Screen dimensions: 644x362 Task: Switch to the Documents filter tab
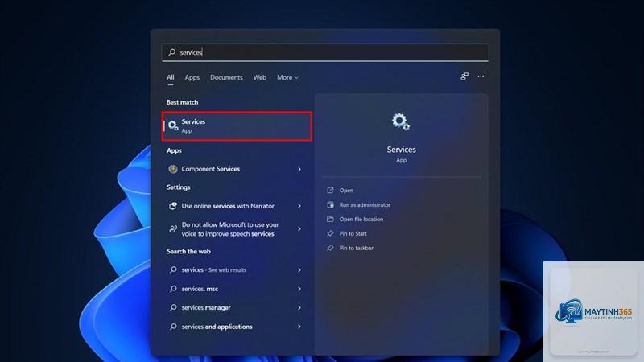(226, 77)
